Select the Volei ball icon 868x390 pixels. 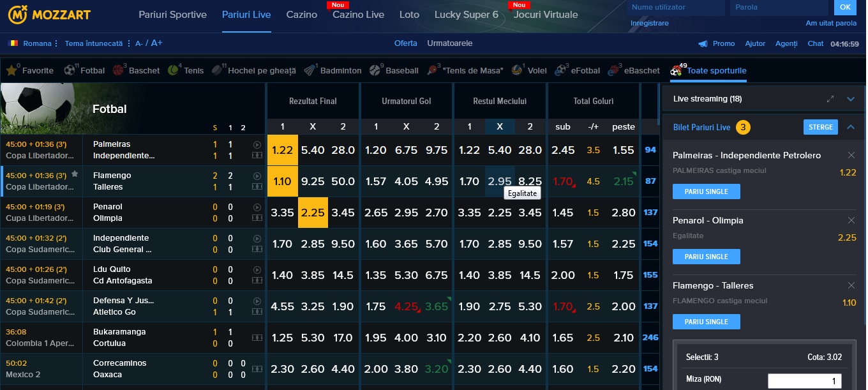pos(518,70)
